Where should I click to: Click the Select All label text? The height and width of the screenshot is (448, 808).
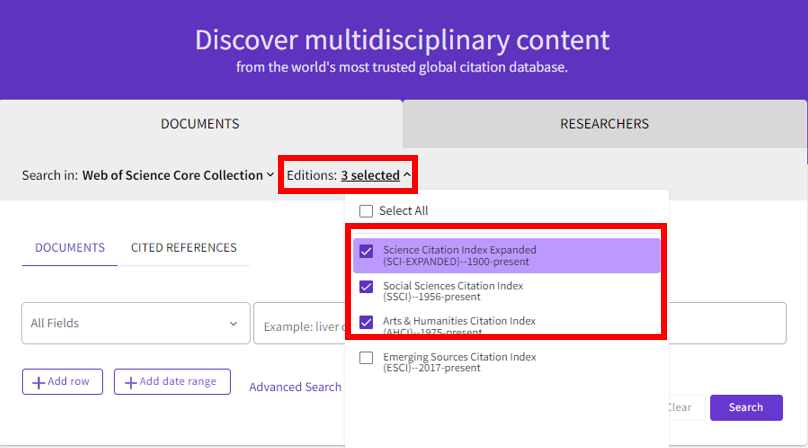403,211
